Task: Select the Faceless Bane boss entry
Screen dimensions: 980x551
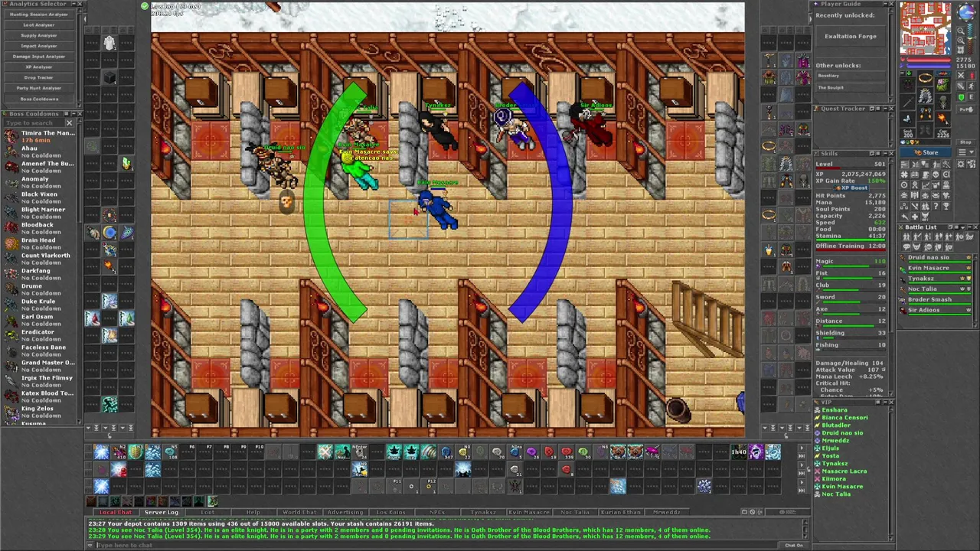Action: (39, 350)
